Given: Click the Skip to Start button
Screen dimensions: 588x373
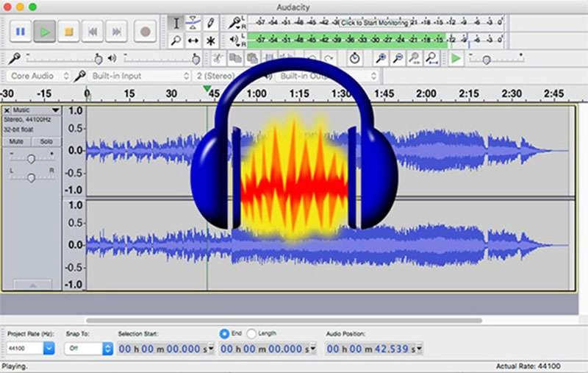Looking at the screenshot, I should pyautogui.click(x=93, y=32).
